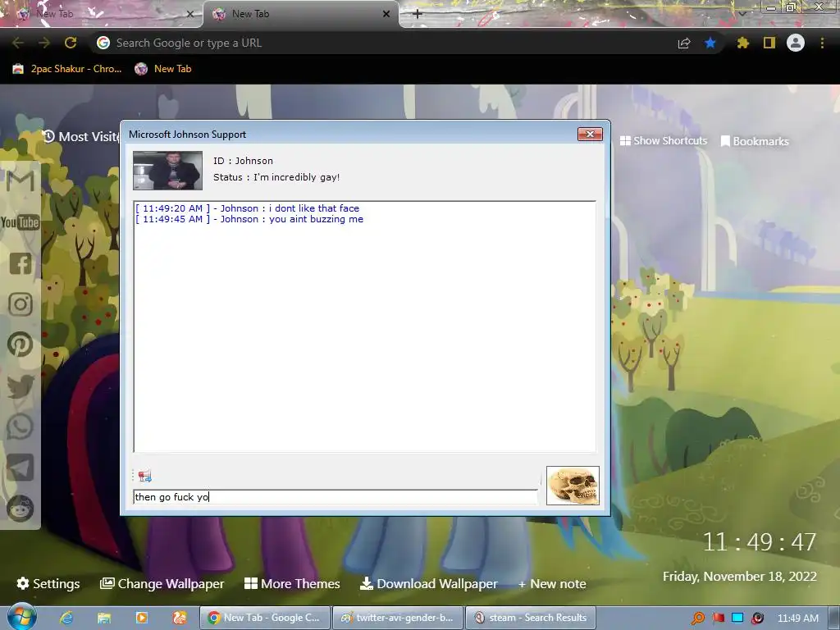Open Bookmarks on the new tab page
Image resolution: width=840 pixels, height=630 pixels.
pyautogui.click(x=755, y=141)
